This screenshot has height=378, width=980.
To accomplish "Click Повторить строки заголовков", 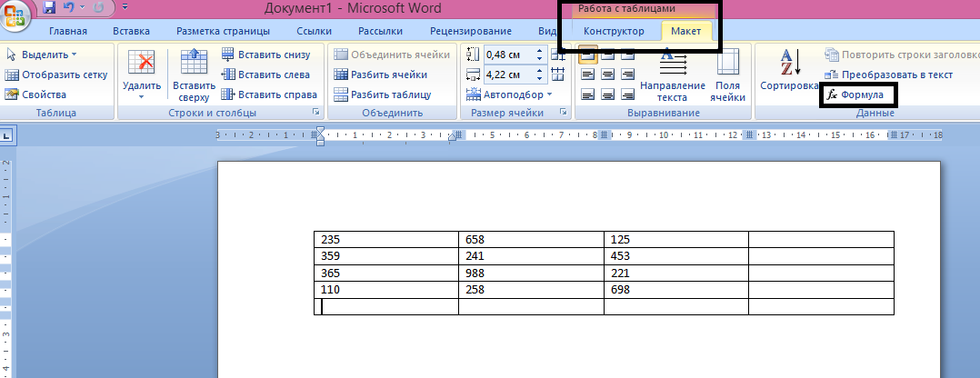I will (x=901, y=55).
